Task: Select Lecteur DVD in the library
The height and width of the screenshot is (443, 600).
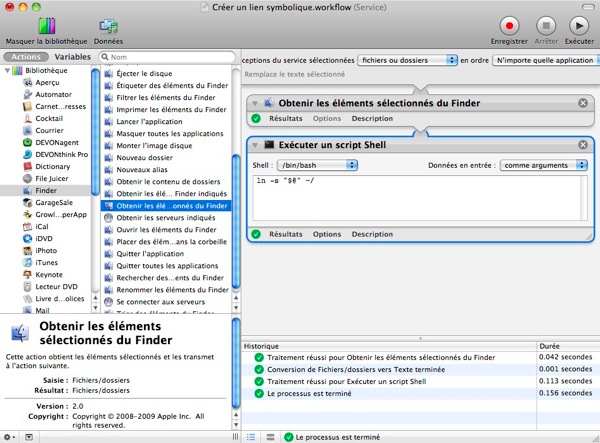Action: click(x=56, y=287)
